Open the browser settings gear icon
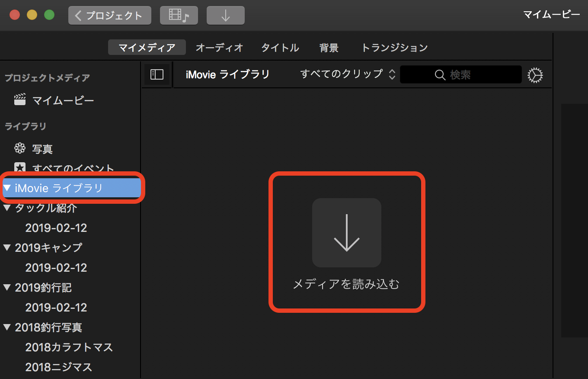The width and height of the screenshot is (588, 379). pyautogui.click(x=535, y=75)
